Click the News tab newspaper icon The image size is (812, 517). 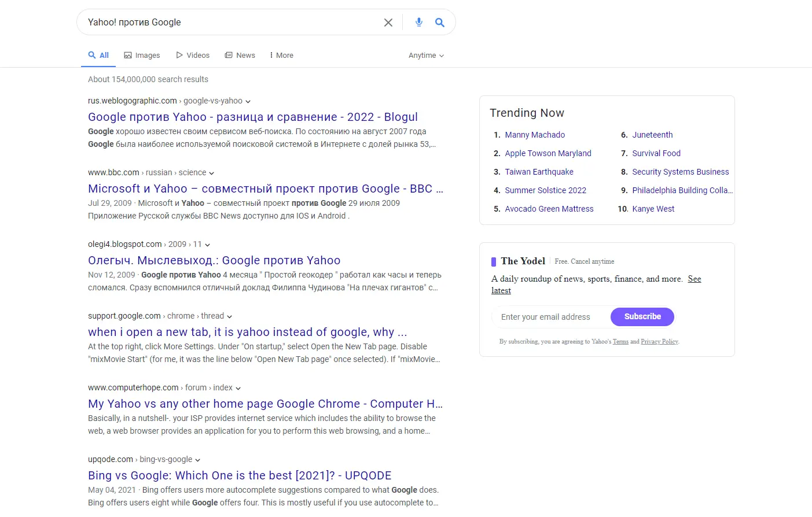click(229, 56)
